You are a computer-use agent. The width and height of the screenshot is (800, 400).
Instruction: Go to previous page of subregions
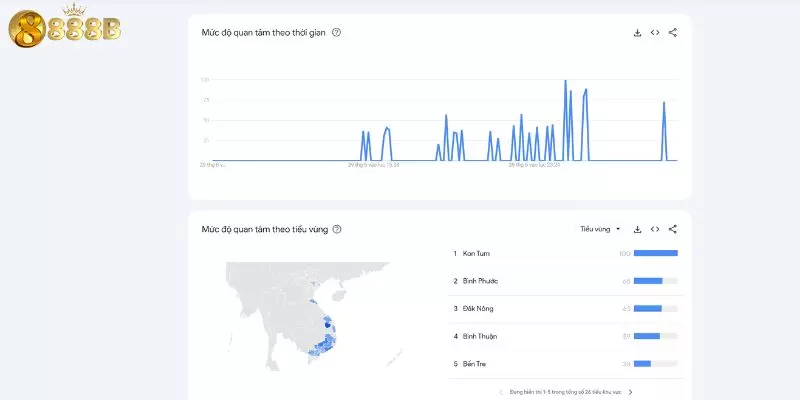click(501, 392)
